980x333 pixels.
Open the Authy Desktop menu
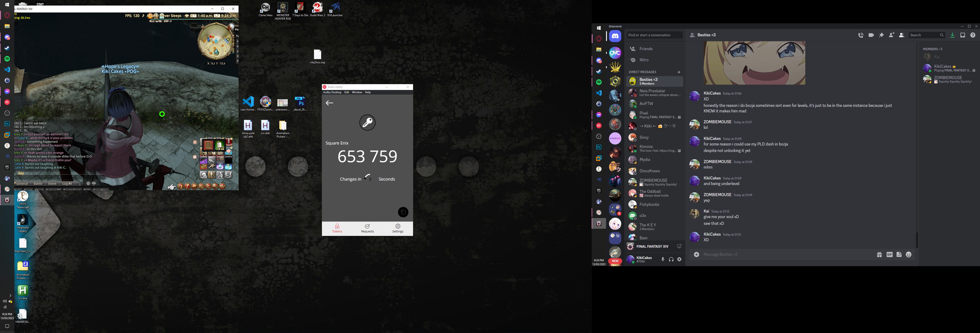coord(332,92)
